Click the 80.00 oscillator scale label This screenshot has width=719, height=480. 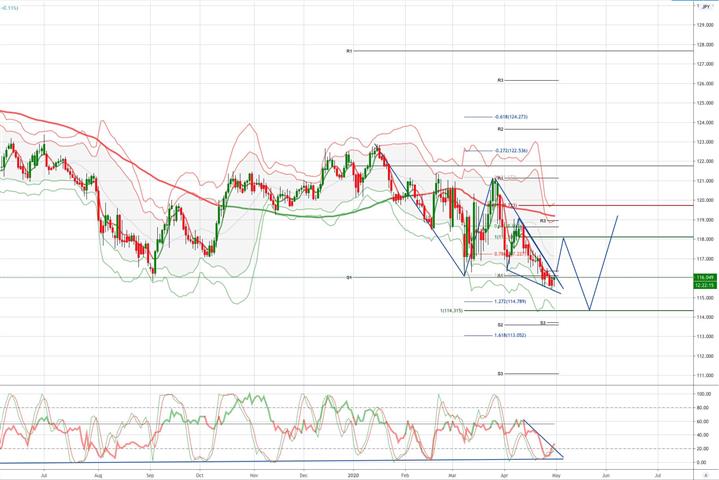(705, 408)
